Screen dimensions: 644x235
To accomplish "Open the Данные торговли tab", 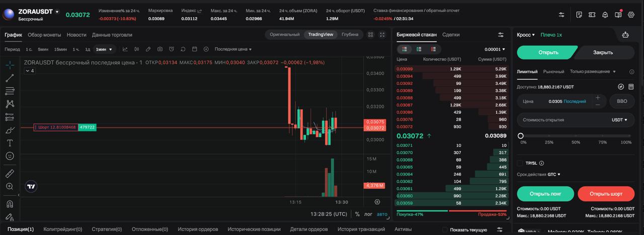I will point(112,35).
